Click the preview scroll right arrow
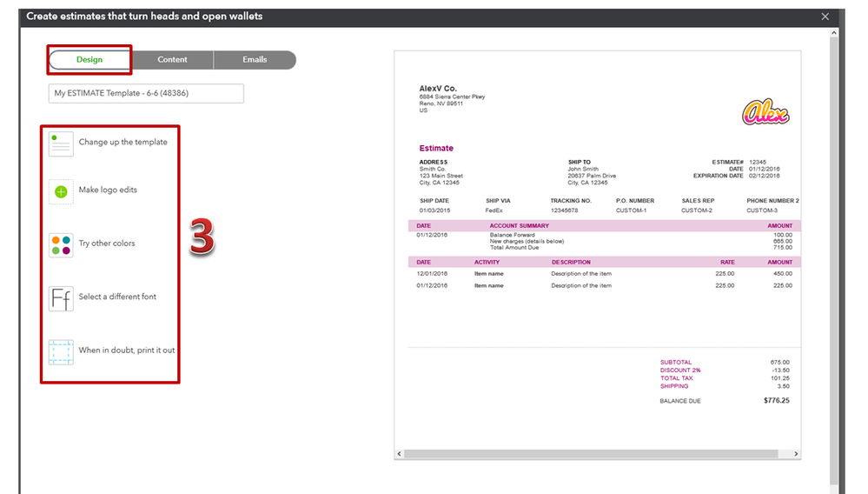The width and height of the screenshot is (868, 494). 796,454
